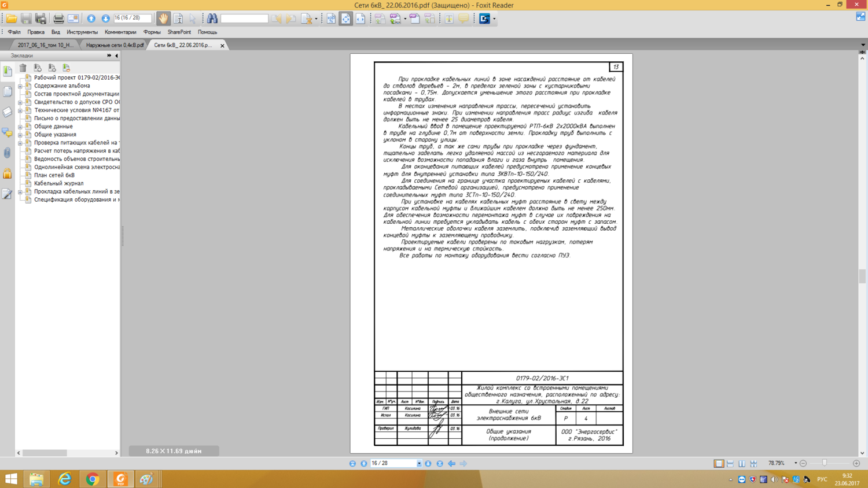Image resolution: width=868 pixels, height=488 pixels.
Task: Click the Print icon in toolbar
Action: (58, 19)
